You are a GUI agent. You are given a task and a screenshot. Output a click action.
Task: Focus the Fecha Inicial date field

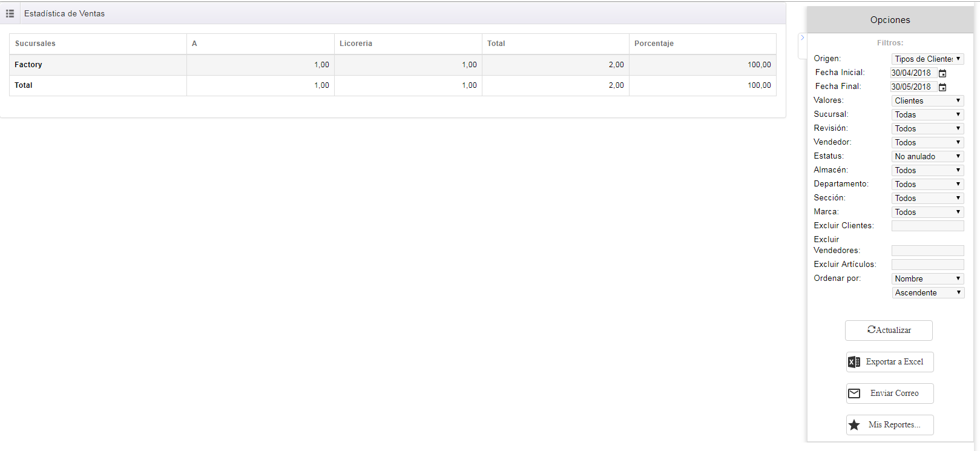[913, 73]
